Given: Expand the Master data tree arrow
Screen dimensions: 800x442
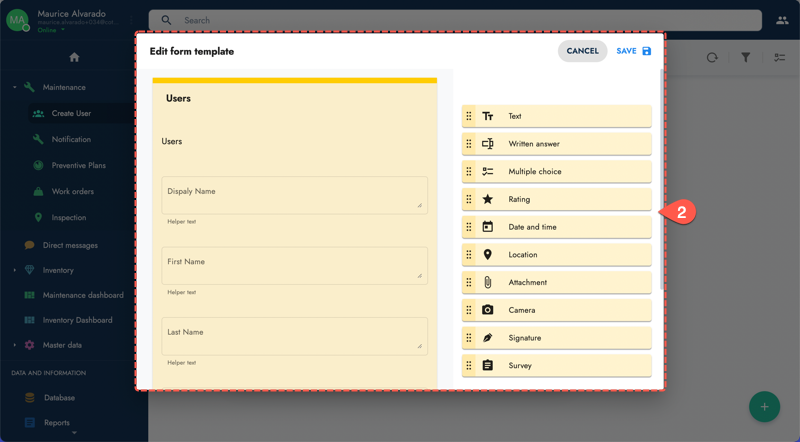Looking at the screenshot, I should click(x=15, y=345).
